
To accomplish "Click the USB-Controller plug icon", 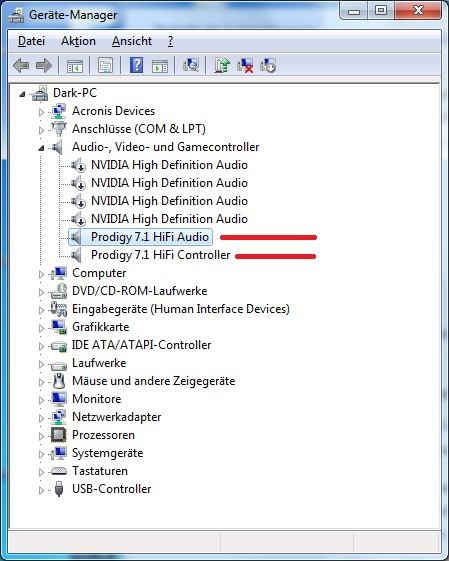I will (59, 489).
